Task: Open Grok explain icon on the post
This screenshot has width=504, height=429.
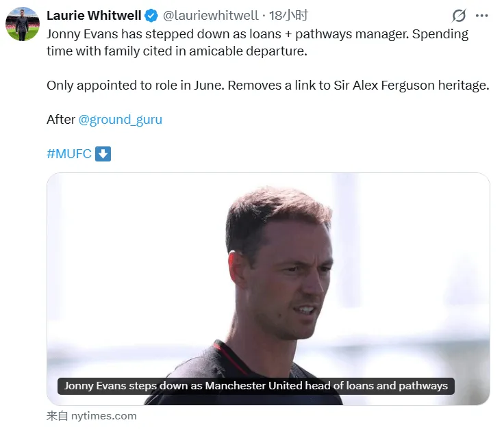Action: pyautogui.click(x=459, y=16)
